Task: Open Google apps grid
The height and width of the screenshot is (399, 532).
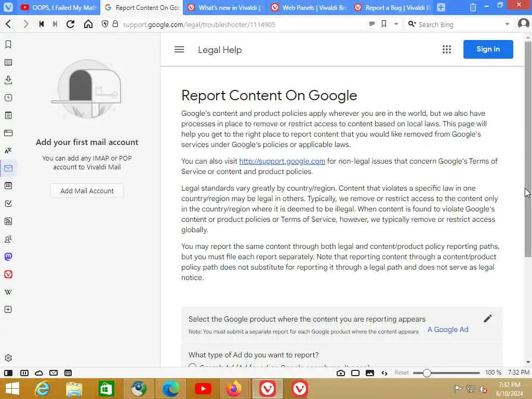Action: click(x=447, y=49)
